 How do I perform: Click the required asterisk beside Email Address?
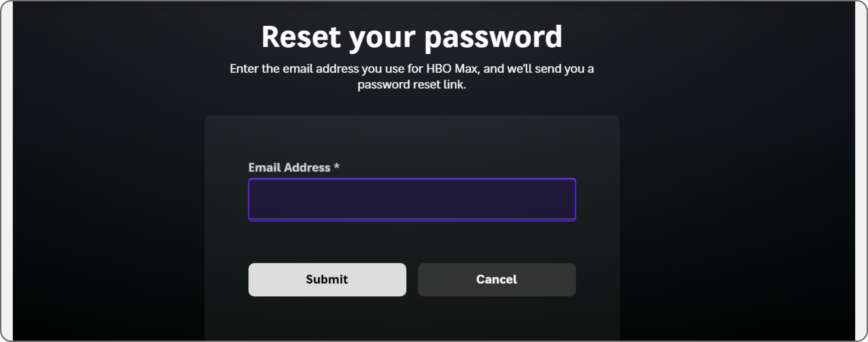(x=337, y=167)
